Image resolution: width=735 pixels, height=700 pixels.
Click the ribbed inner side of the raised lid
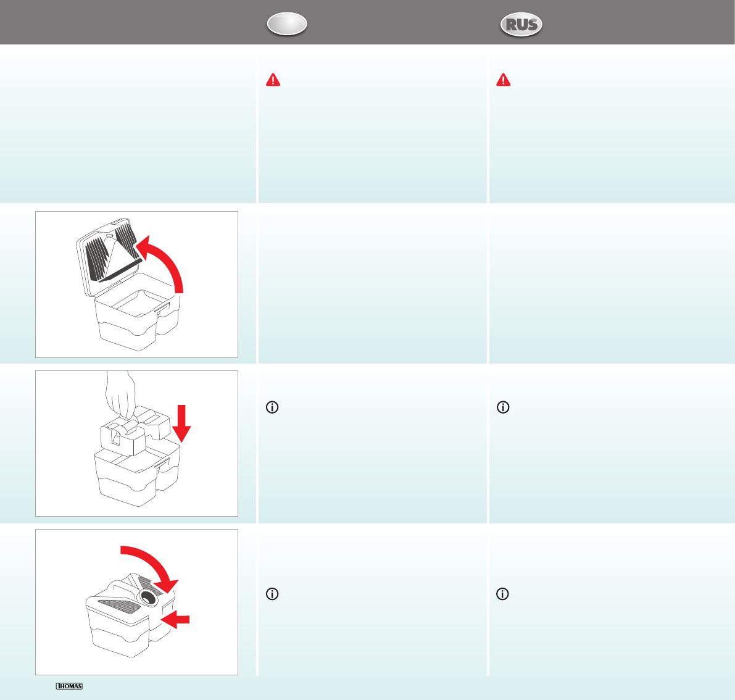coord(112,252)
